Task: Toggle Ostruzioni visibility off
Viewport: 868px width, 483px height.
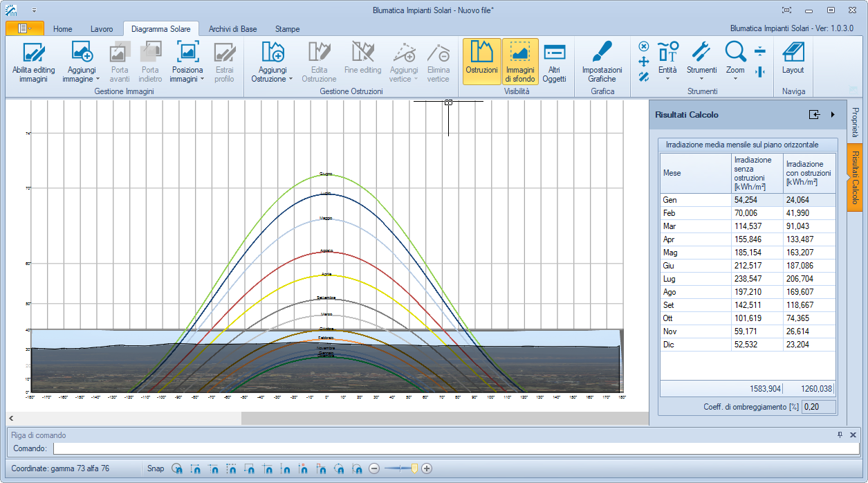Action: pyautogui.click(x=481, y=61)
